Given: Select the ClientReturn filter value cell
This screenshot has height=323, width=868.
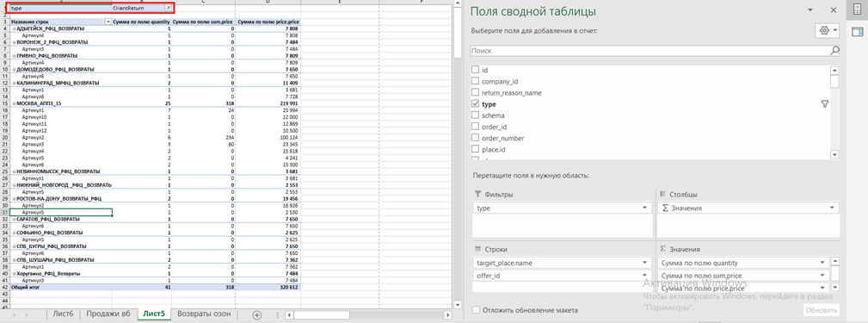Looking at the screenshot, I should pyautogui.click(x=142, y=9).
